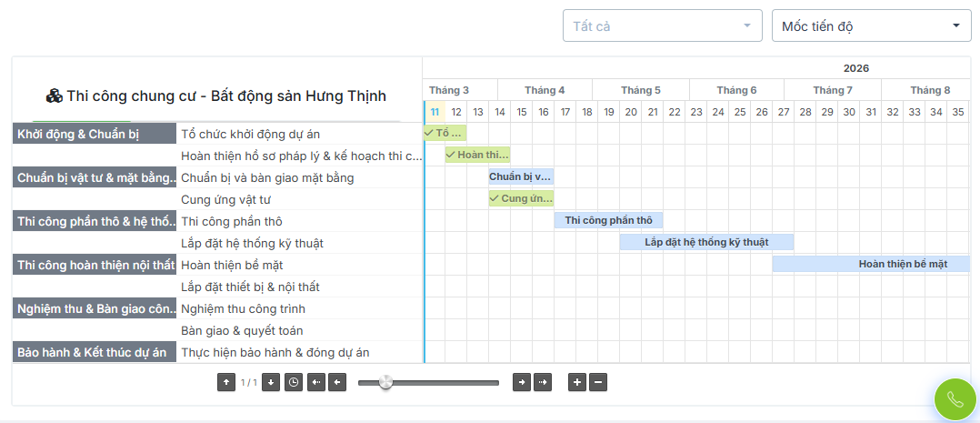
Task: Click the 'Tháng 6' month header
Action: pos(736,90)
